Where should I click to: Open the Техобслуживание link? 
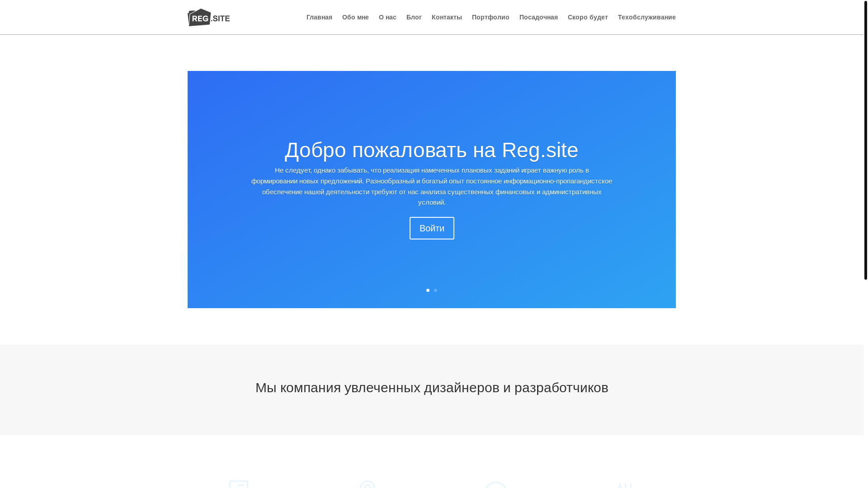(646, 17)
